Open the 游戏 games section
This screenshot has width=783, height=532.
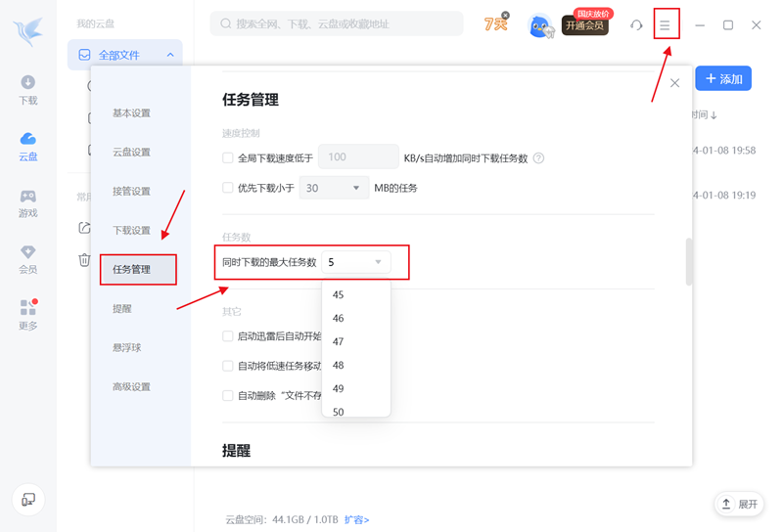[x=28, y=203]
